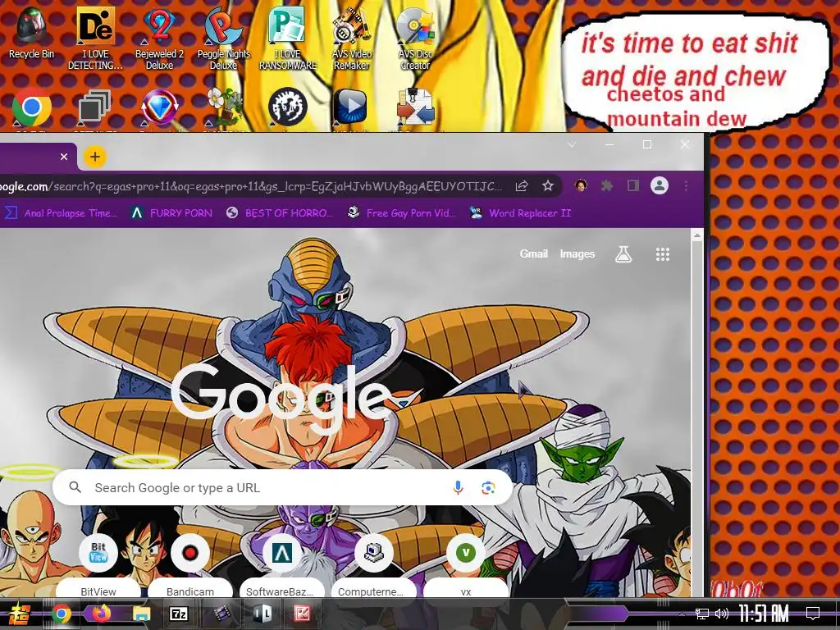The height and width of the screenshot is (630, 840).
Task: Search by image with the Lens icon
Action: click(488, 487)
